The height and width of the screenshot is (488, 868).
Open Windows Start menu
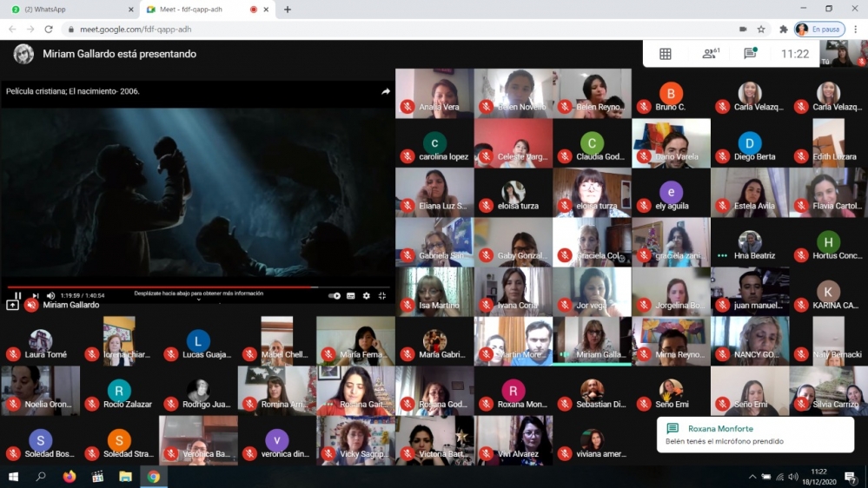point(13,477)
